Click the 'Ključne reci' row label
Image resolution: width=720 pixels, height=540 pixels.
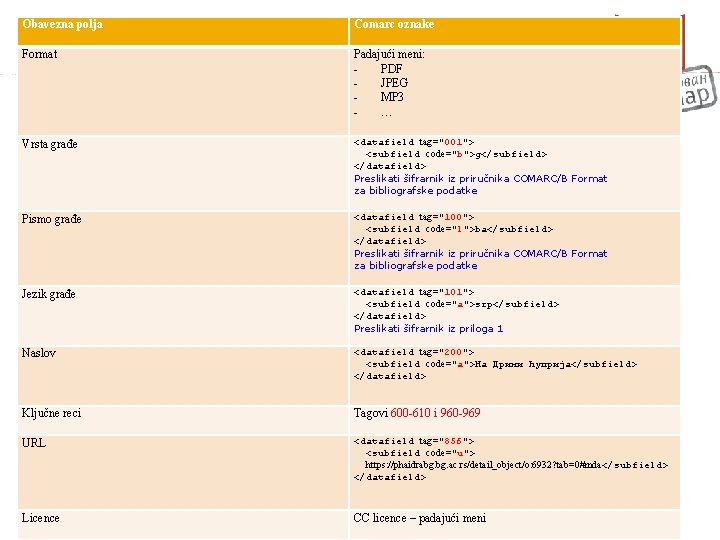click(51, 413)
